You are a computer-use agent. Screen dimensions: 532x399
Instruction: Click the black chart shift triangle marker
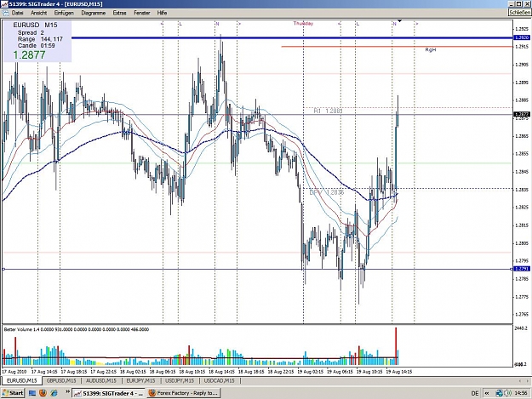[x=400, y=21]
